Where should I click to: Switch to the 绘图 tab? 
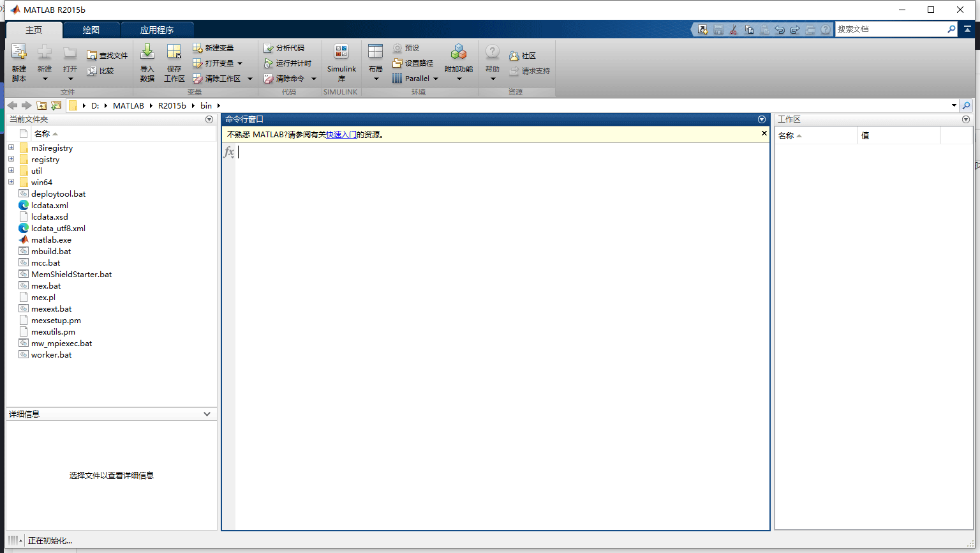[91, 30]
